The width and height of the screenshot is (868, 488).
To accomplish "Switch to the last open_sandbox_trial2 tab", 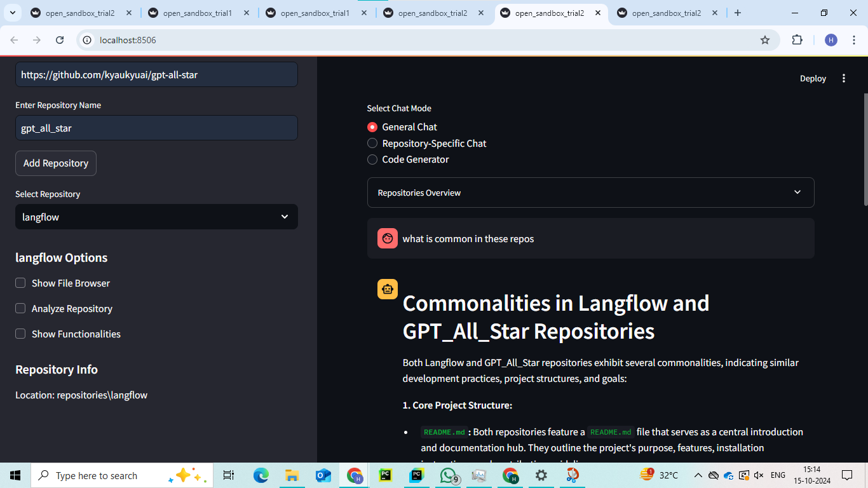I will point(667,13).
